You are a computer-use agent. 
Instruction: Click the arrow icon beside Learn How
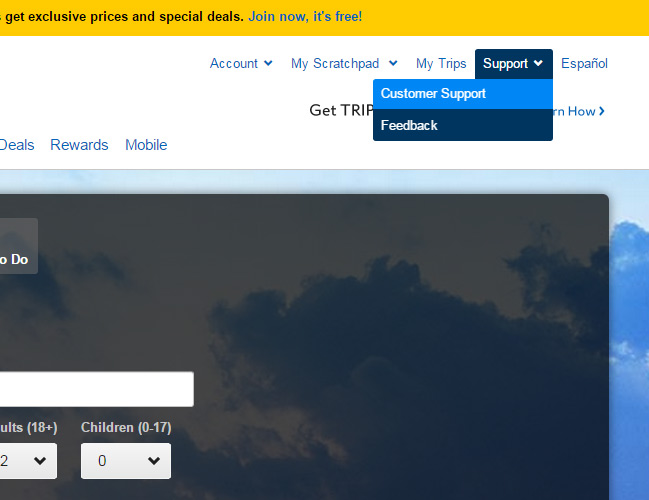(x=602, y=111)
